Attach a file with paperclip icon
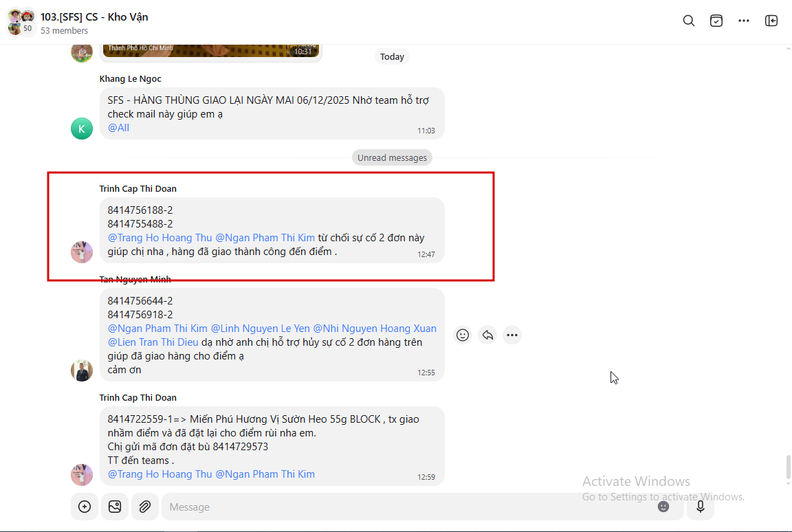This screenshot has height=532, width=792. point(145,507)
